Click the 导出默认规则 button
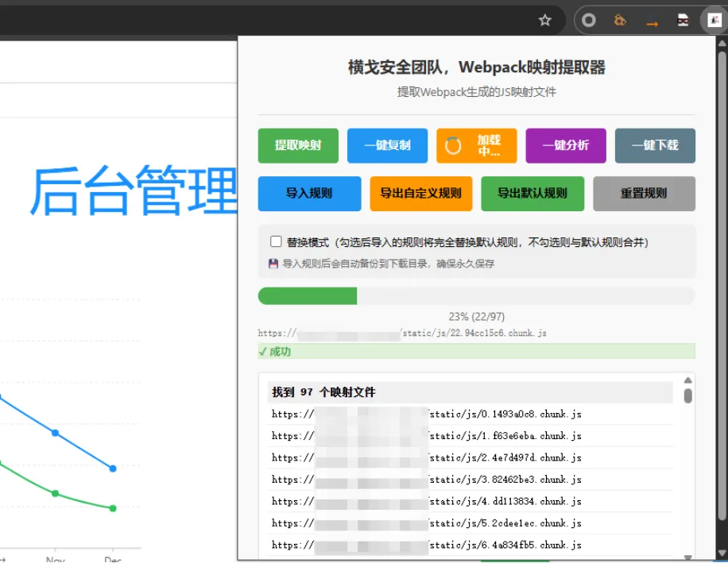This screenshot has width=728, height=563. click(x=532, y=194)
